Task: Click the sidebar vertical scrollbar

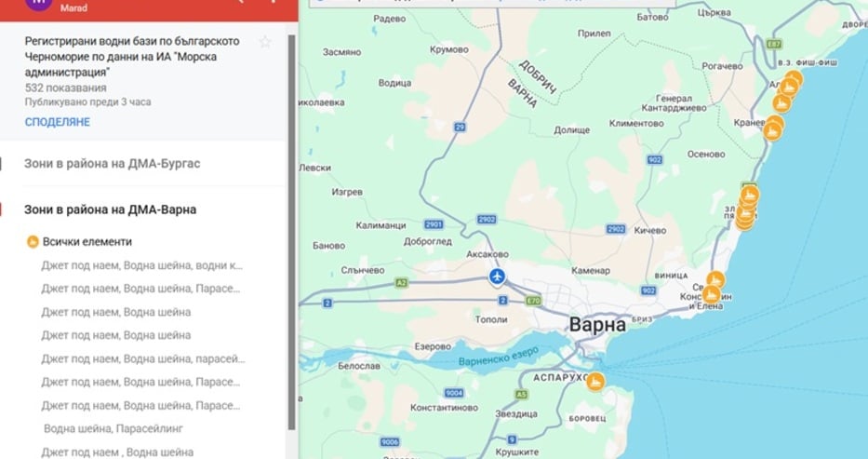Action: click(292, 233)
